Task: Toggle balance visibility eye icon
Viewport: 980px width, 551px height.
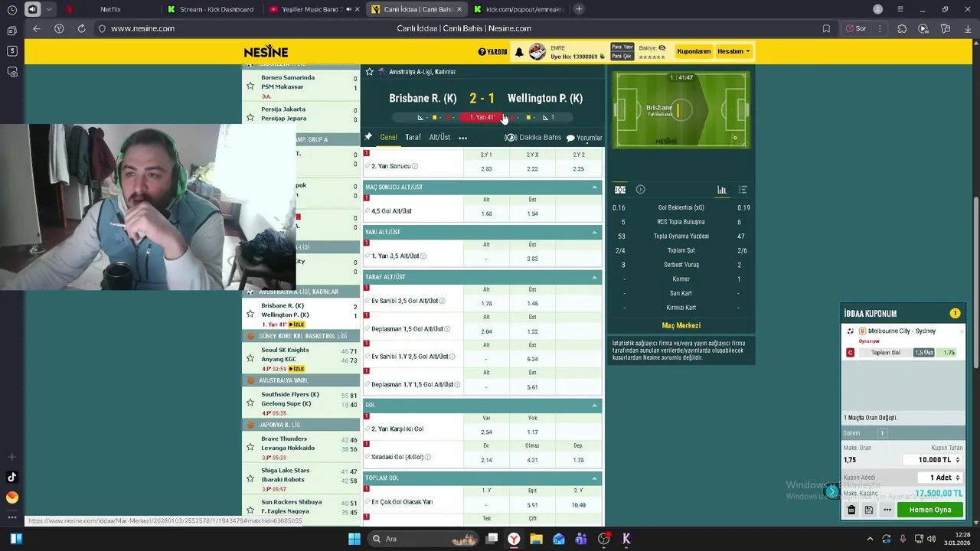Action: [x=662, y=47]
